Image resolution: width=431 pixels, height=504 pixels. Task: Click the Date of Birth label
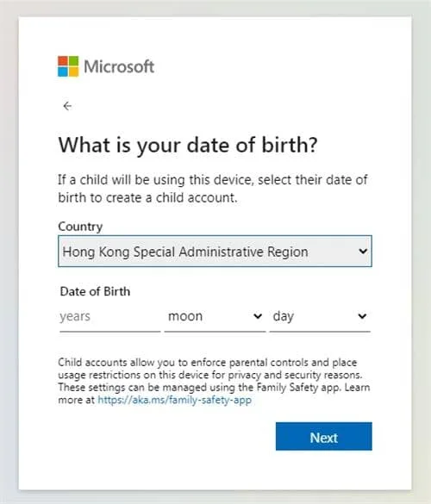(95, 291)
